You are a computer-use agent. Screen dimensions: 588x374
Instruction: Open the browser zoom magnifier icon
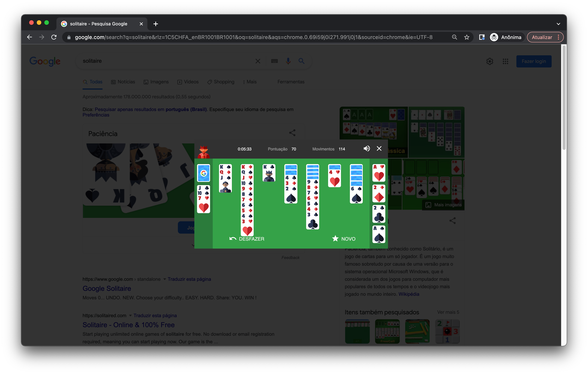click(x=454, y=37)
